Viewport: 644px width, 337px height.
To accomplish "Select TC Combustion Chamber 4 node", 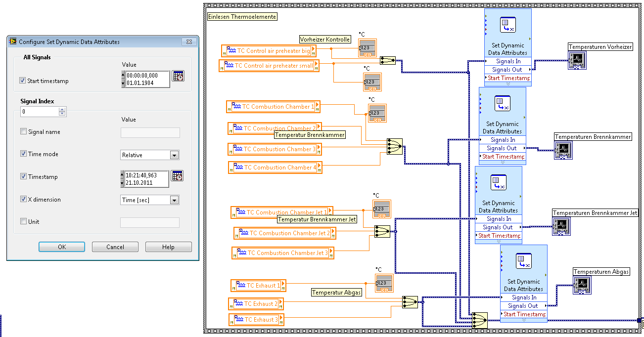I will (x=275, y=168).
